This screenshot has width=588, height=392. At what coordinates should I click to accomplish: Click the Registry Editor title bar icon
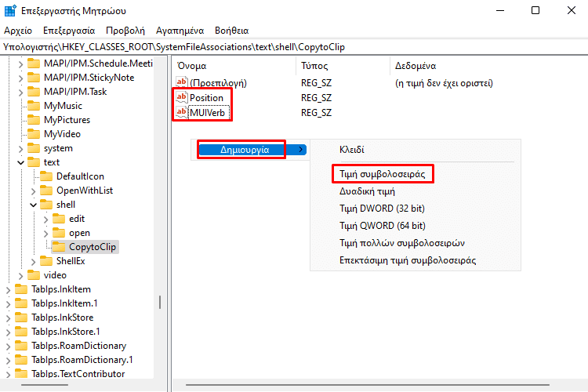(10, 10)
